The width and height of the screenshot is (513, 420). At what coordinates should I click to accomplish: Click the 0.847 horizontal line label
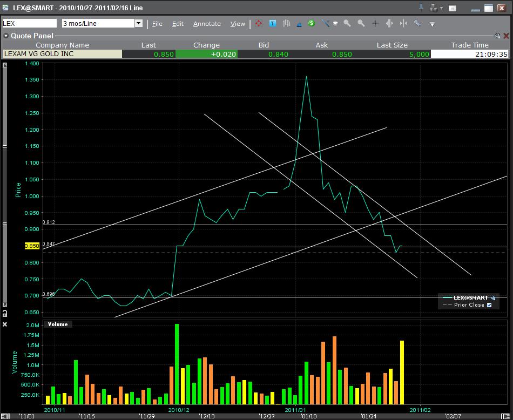click(x=49, y=243)
